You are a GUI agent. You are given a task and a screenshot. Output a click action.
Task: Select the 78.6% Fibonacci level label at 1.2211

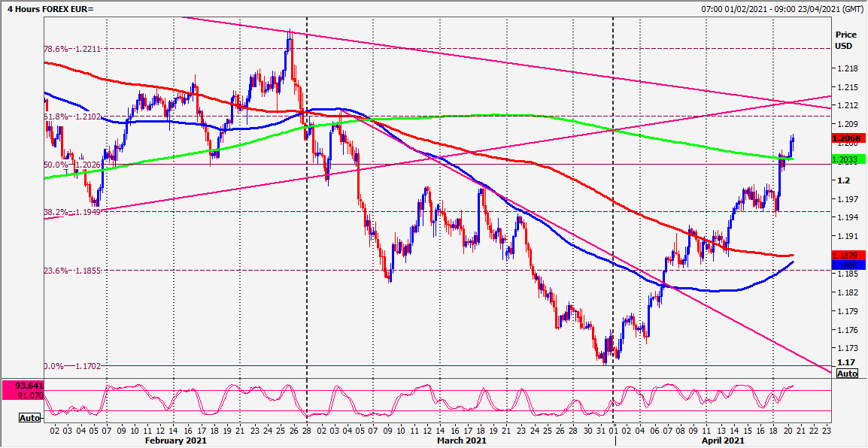[x=74, y=49]
